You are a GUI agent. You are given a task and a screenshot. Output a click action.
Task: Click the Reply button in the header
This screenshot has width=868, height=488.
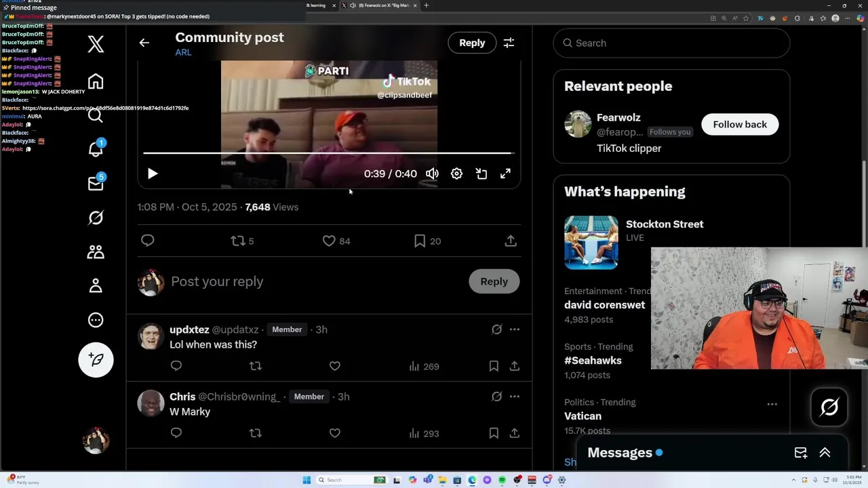click(x=472, y=43)
